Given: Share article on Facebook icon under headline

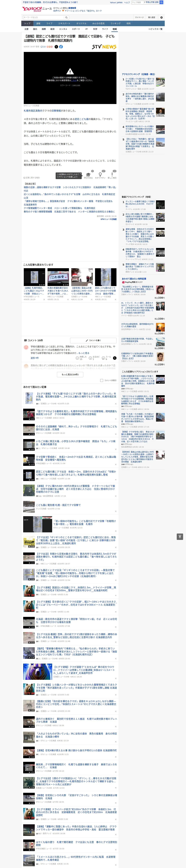Looking at the screenshot, I should click(x=61, y=47).
